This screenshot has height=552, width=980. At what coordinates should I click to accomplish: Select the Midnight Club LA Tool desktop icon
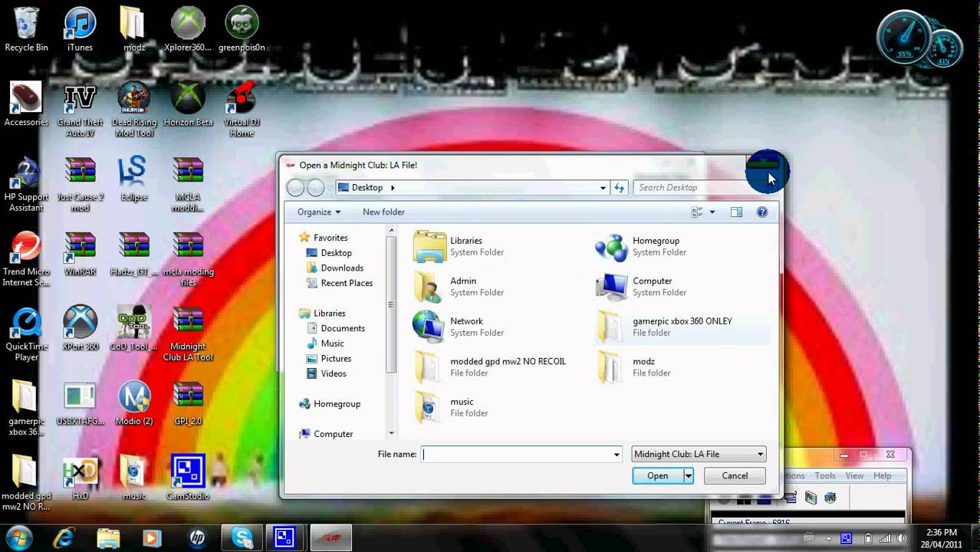pos(188,334)
